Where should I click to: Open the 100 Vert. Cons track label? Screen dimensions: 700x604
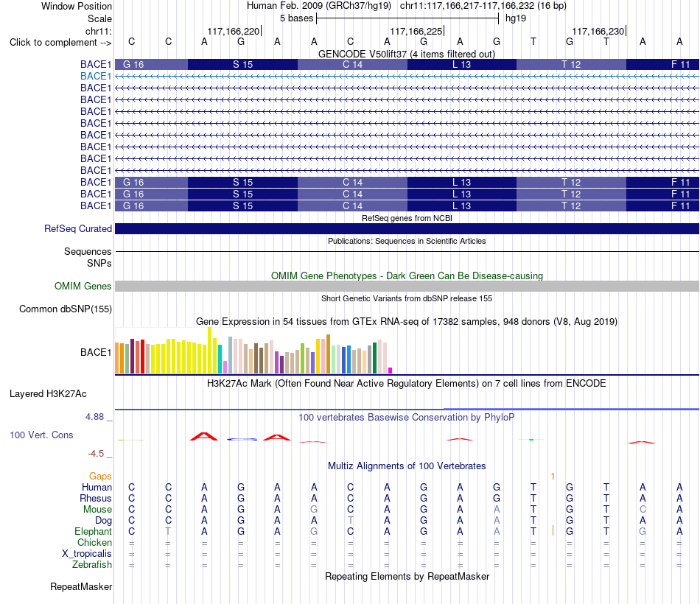[x=41, y=435]
